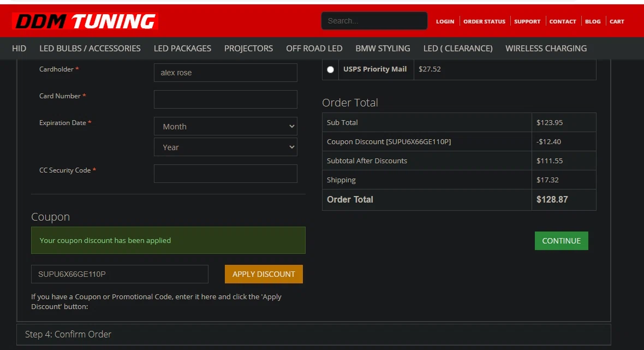Open LED (Clearance) menu
644x350 pixels.
click(x=458, y=49)
